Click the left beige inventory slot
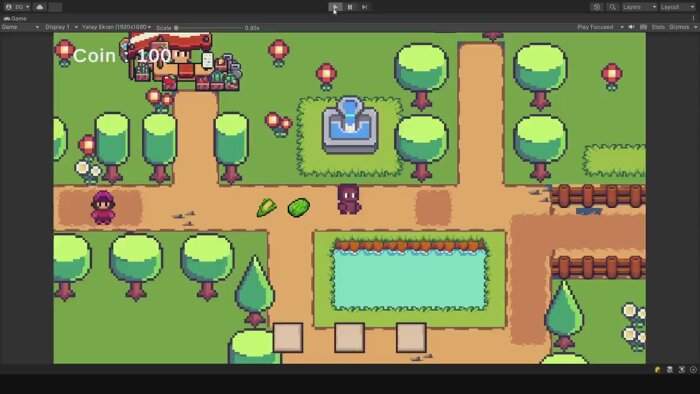Viewport: 700px width, 394px height. (x=288, y=338)
